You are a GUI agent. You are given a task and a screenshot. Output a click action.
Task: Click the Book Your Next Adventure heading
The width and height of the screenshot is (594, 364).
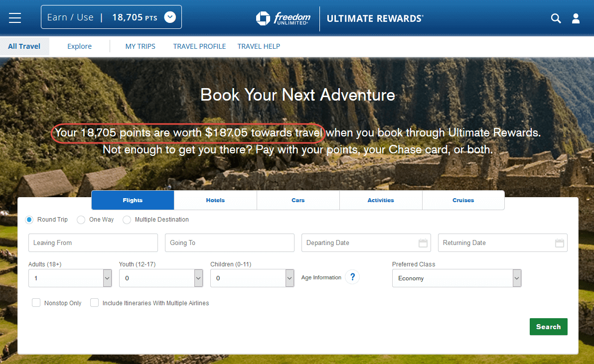tap(298, 95)
